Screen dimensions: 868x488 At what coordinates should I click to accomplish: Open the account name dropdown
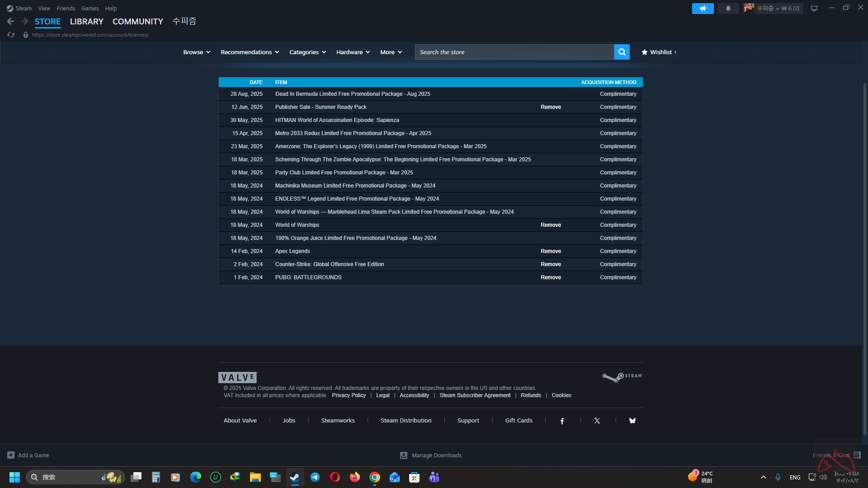point(767,9)
